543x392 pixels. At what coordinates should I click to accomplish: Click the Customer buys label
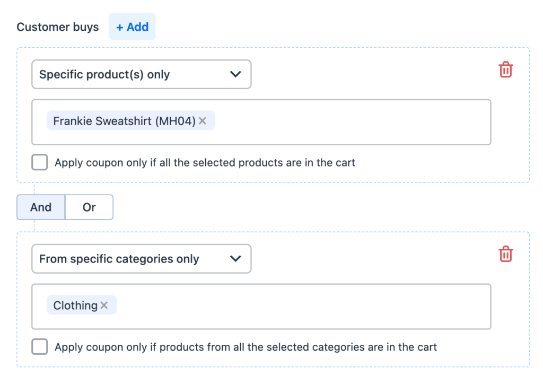tap(57, 27)
